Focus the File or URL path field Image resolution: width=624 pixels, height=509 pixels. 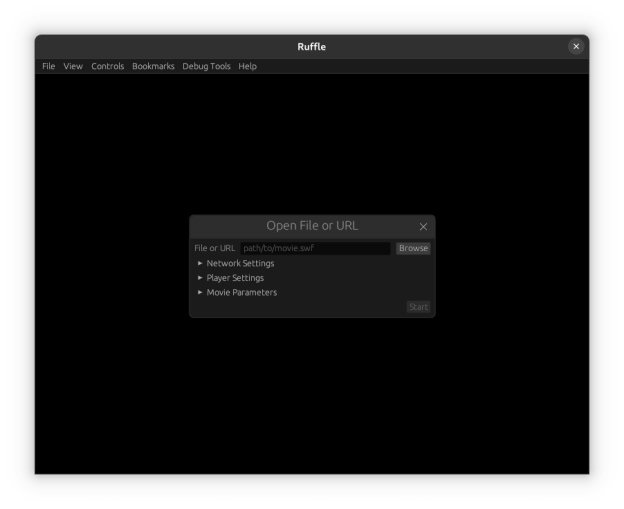315,248
